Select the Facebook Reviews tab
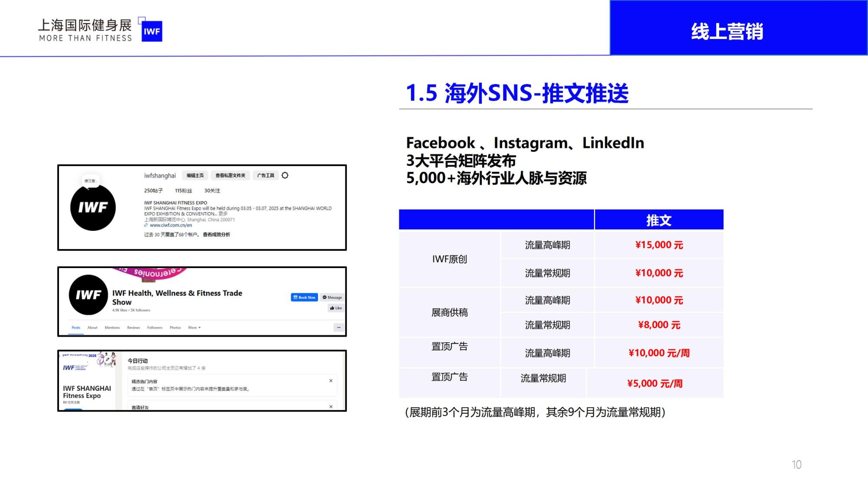 click(134, 328)
